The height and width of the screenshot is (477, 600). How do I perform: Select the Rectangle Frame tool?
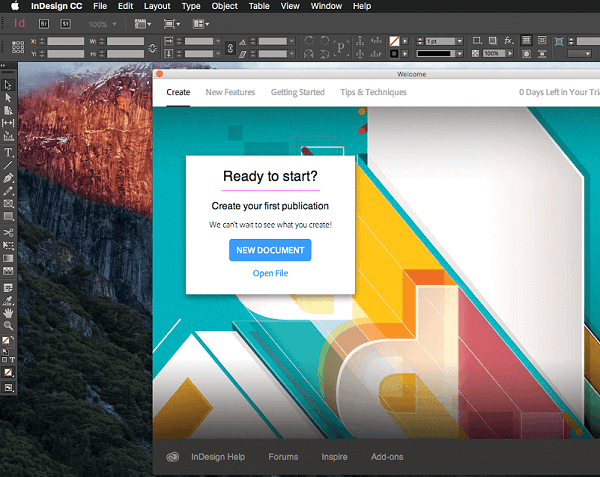pyautogui.click(x=8, y=203)
